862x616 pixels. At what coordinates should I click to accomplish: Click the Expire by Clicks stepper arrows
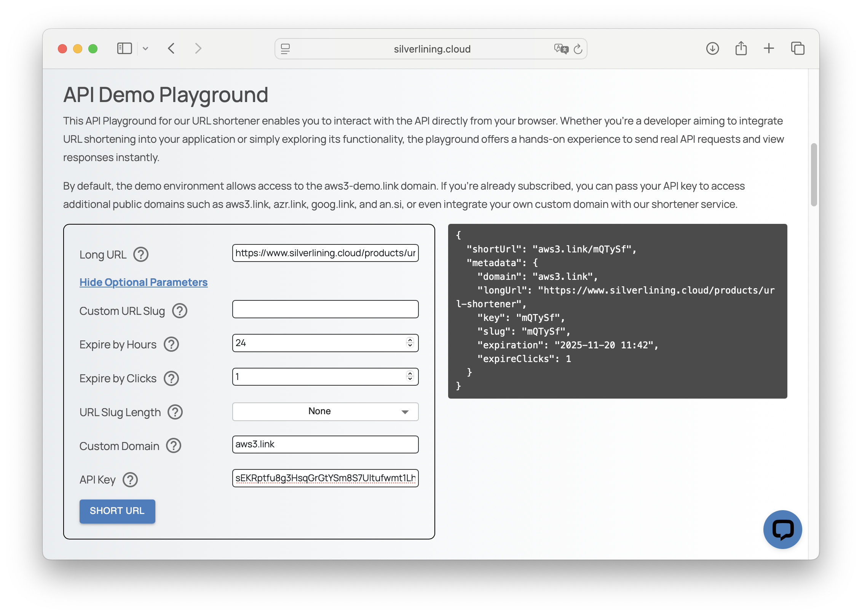pyautogui.click(x=410, y=376)
